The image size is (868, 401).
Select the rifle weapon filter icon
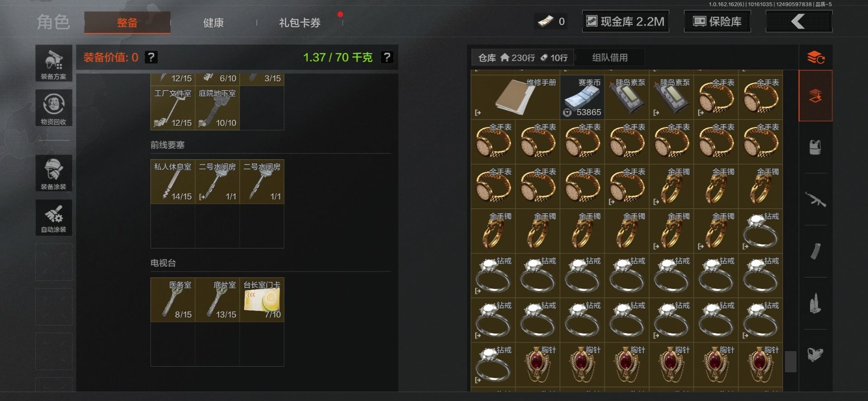(815, 200)
